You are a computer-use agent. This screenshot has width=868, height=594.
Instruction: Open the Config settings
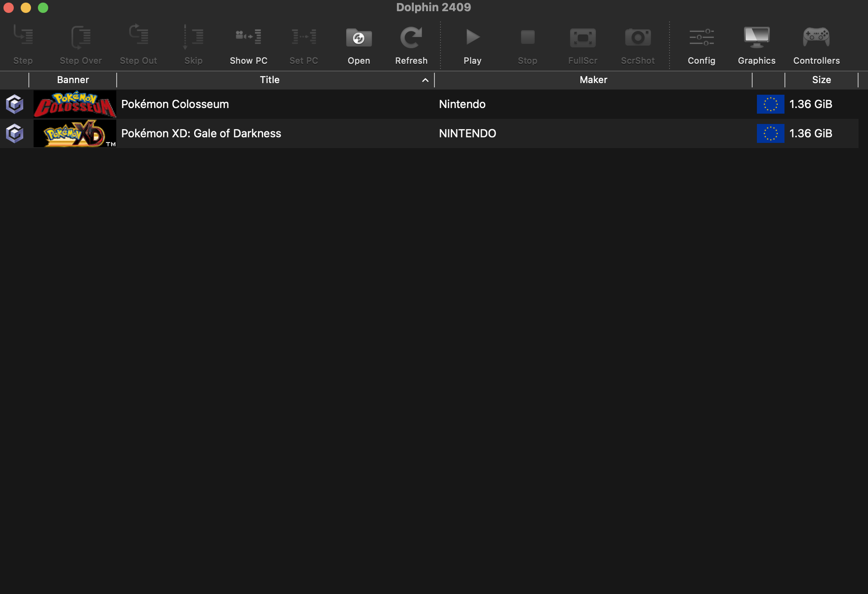coord(701,37)
